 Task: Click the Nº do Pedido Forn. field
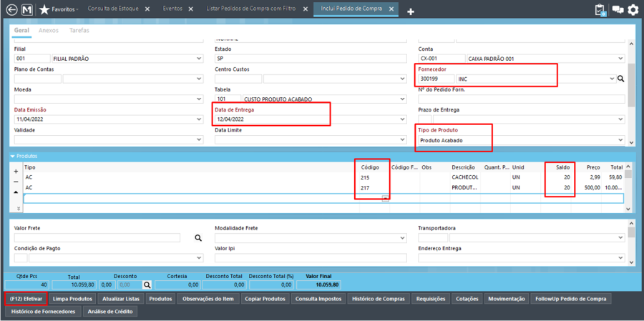coord(521,99)
